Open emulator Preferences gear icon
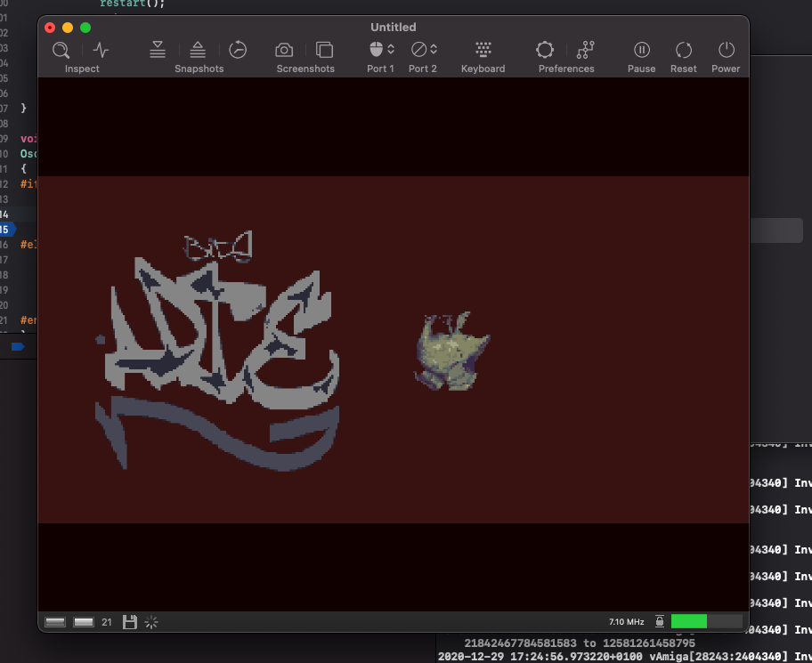The image size is (812, 663). coord(545,50)
